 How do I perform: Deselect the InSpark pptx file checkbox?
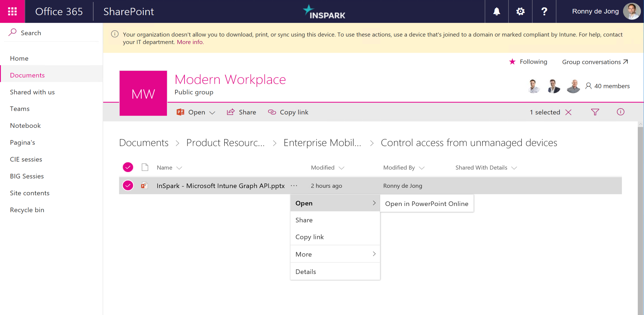tap(128, 186)
